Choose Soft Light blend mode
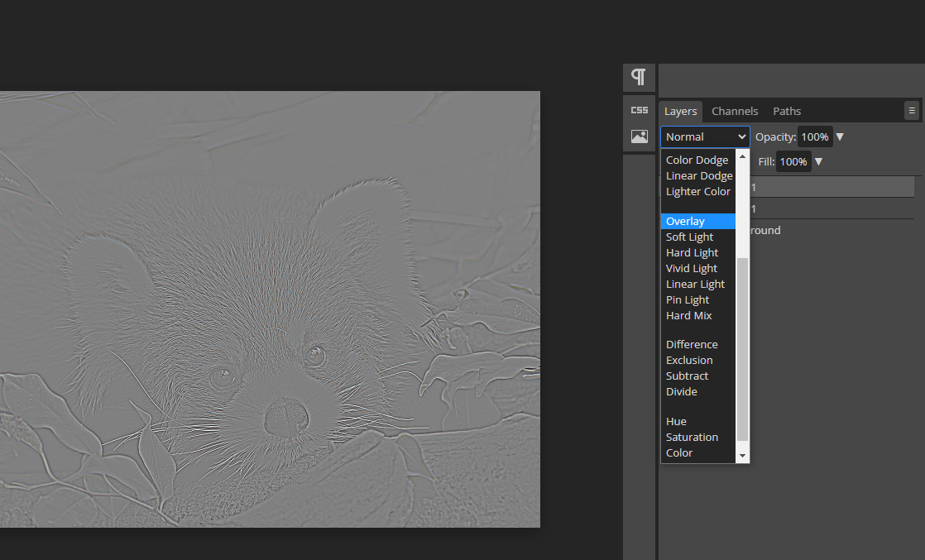 coord(689,237)
